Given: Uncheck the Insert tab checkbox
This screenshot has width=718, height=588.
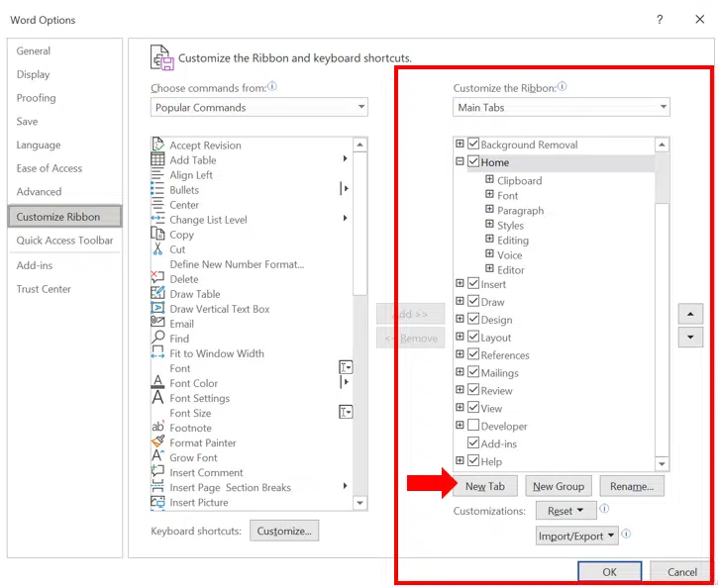Looking at the screenshot, I should [x=473, y=283].
